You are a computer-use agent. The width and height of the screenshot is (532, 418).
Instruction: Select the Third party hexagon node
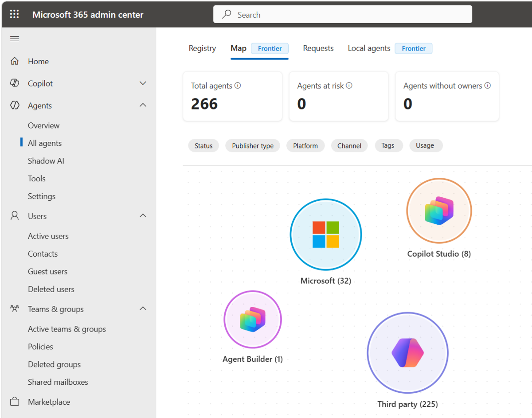tap(408, 353)
